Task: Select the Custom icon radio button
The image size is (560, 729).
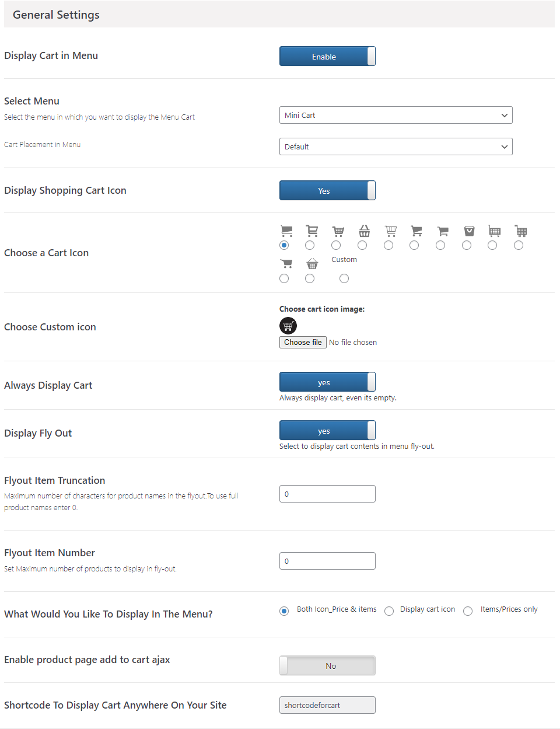Action: (344, 278)
